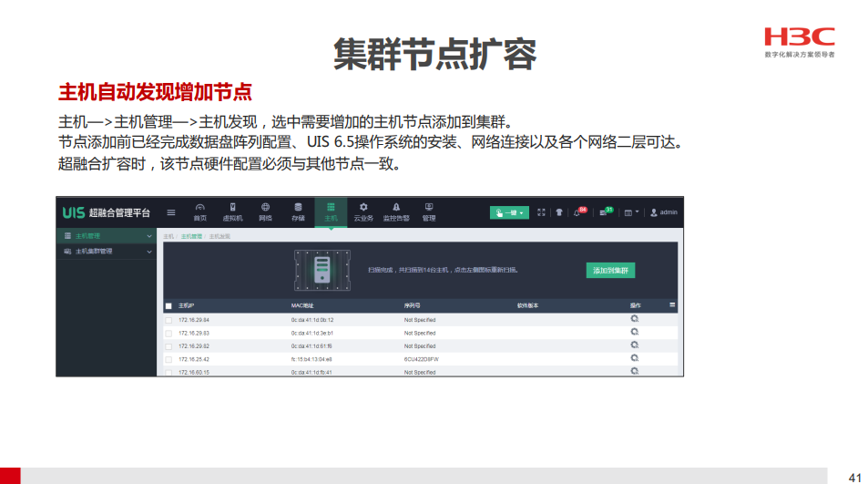Click IP address 172.16.60.15
868x484 pixels.
[x=194, y=373]
